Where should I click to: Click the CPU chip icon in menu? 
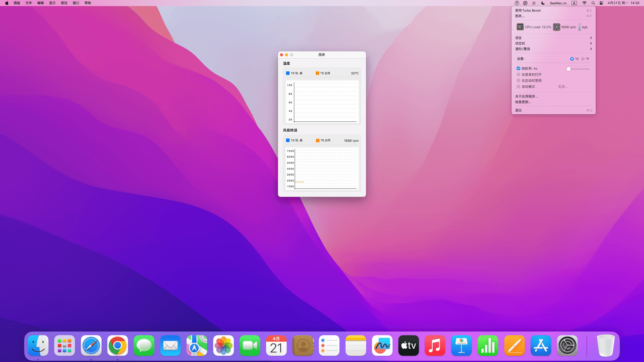point(520,27)
